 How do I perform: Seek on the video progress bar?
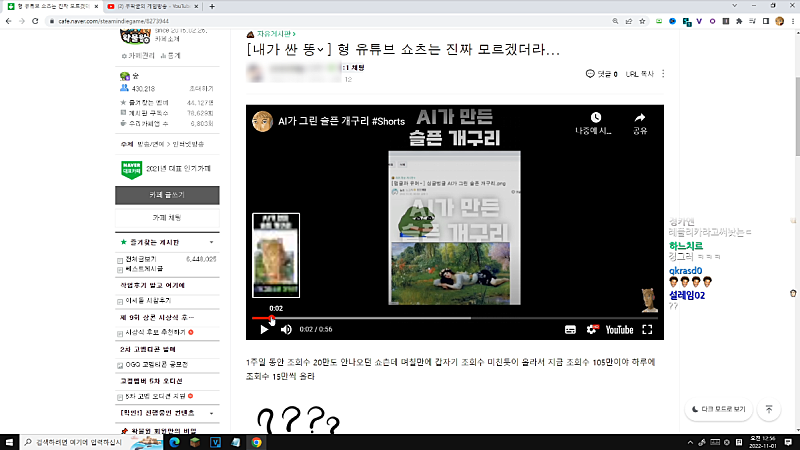click(x=455, y=318)
